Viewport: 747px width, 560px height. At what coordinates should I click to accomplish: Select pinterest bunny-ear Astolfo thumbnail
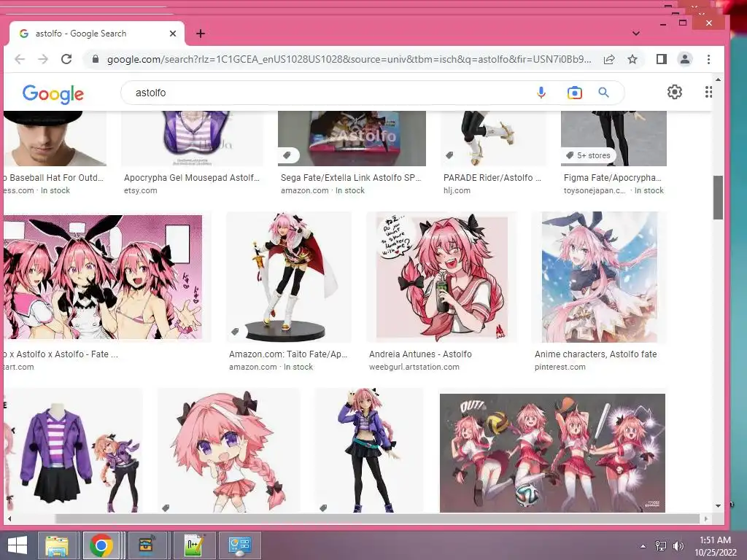tap(599, 277)
